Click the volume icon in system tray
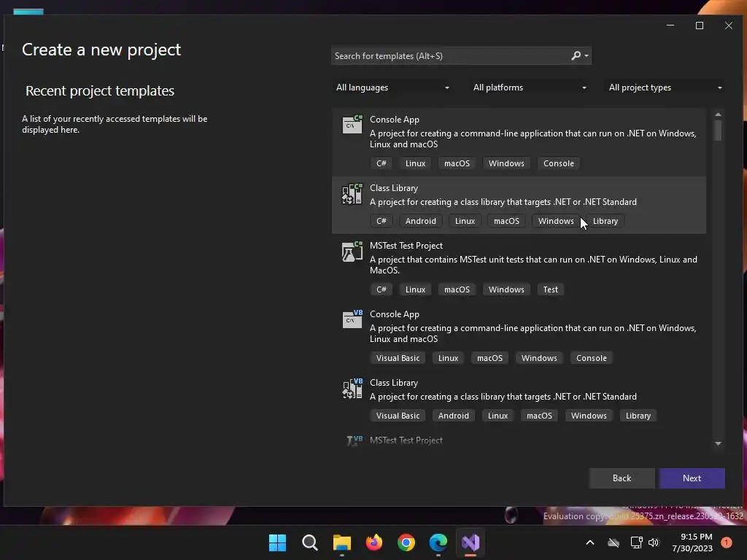 653,542
